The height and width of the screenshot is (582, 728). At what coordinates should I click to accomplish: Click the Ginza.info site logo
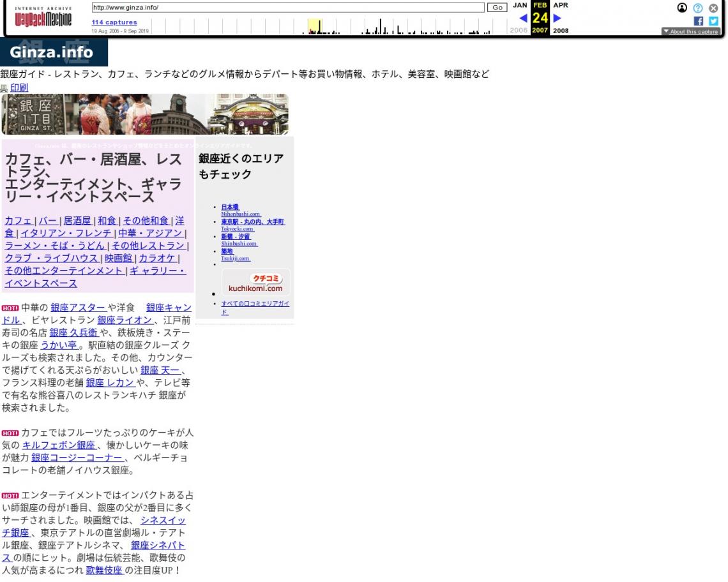pos(54,52)
